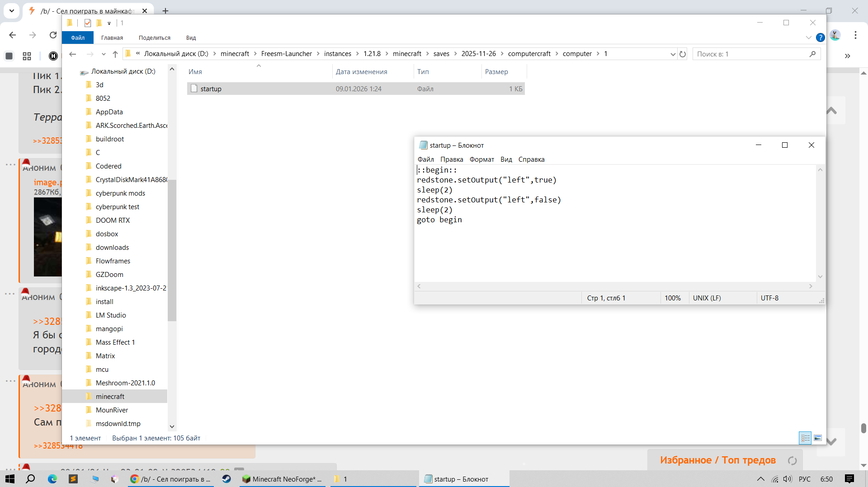
Task: Open the Формат menu in Notepad
Action: point(482,159)
